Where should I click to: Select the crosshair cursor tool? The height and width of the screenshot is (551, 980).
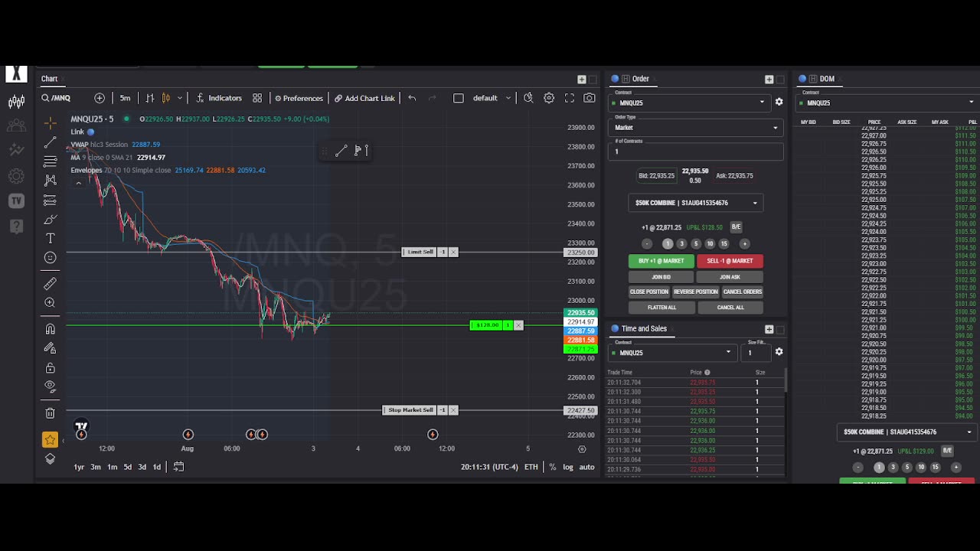(x=51, y=123)
